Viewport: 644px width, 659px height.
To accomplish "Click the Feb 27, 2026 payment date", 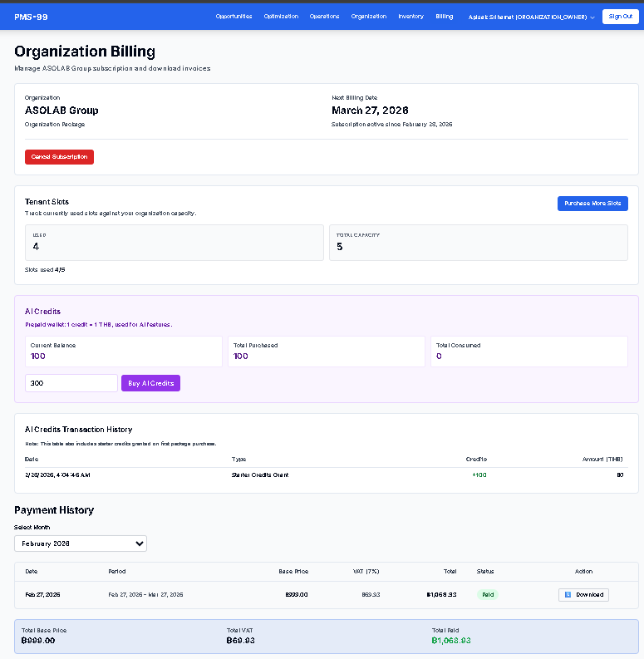I will click(42, 595).
